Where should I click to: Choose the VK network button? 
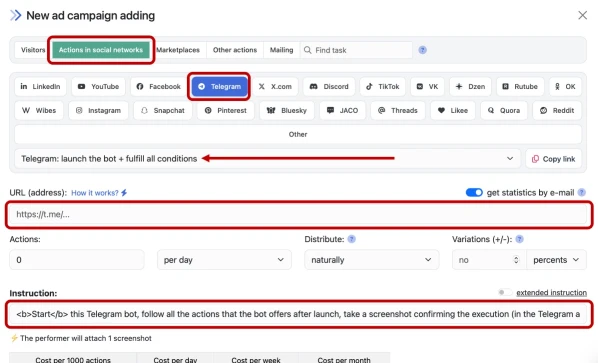[427, 87]
